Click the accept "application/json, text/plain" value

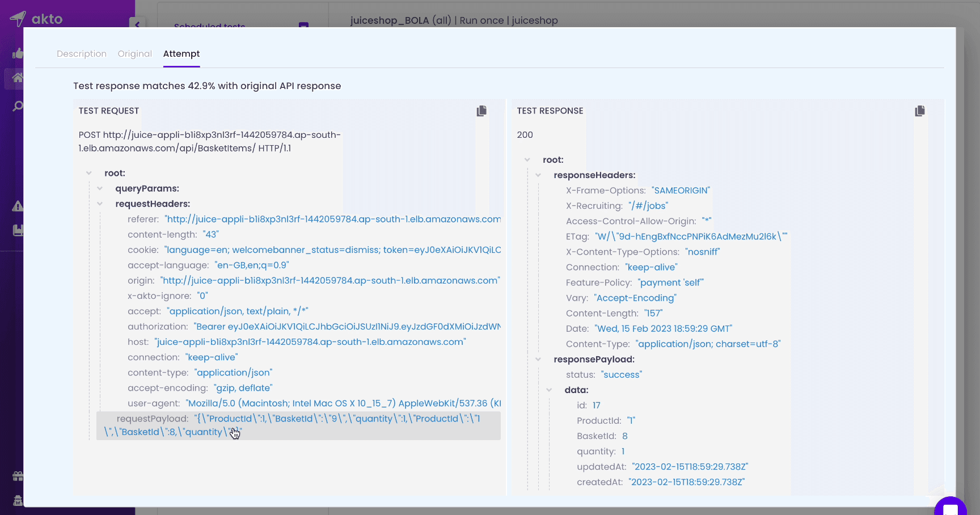[x=238, y=311]
